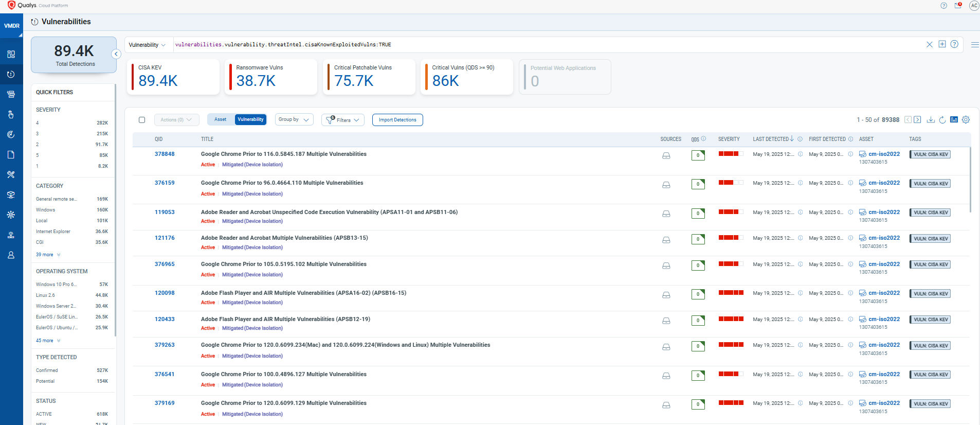980x425 pixels.
Task: Open the VMDR module picker
Action: pos(11,26)
